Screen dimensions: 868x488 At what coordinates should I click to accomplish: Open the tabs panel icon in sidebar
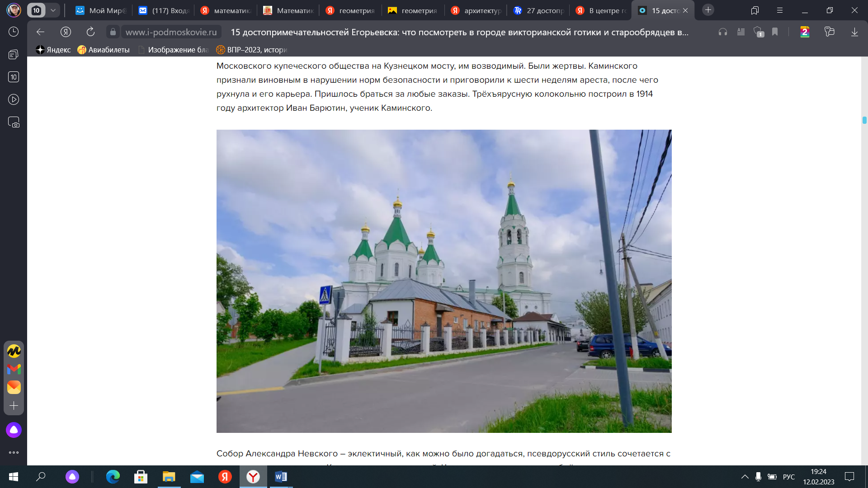(14, 54)
